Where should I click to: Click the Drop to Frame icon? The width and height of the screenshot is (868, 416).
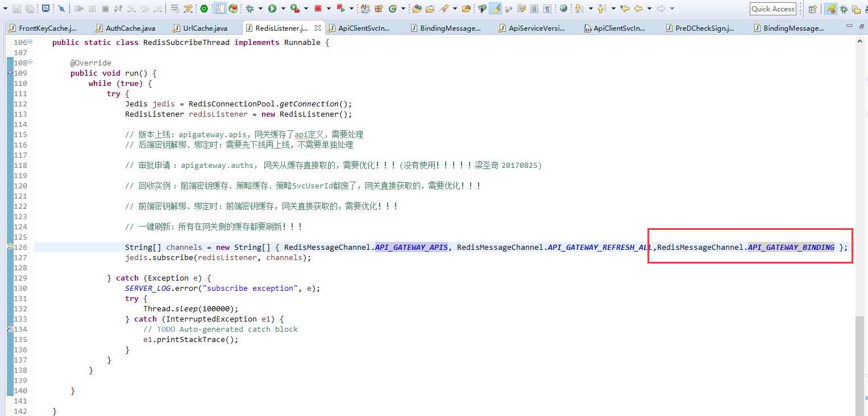[x=175, y=9]
